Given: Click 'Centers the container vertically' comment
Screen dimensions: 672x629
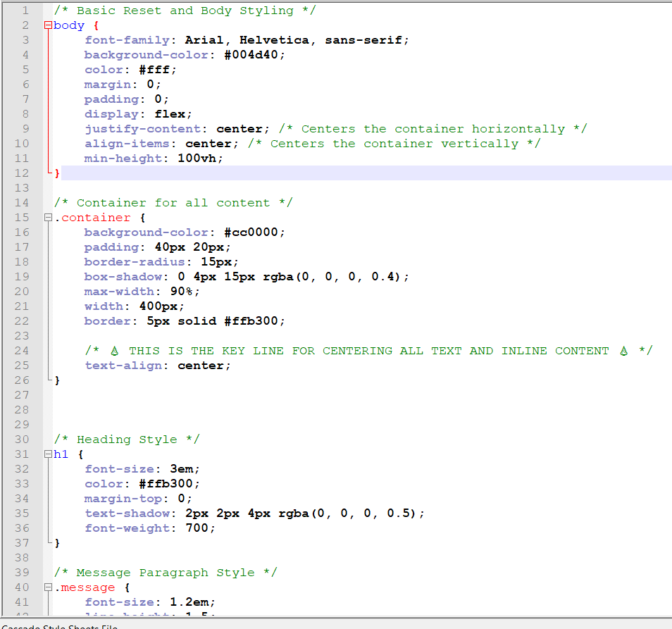Looking at the screenshot, I should point(394,144).
